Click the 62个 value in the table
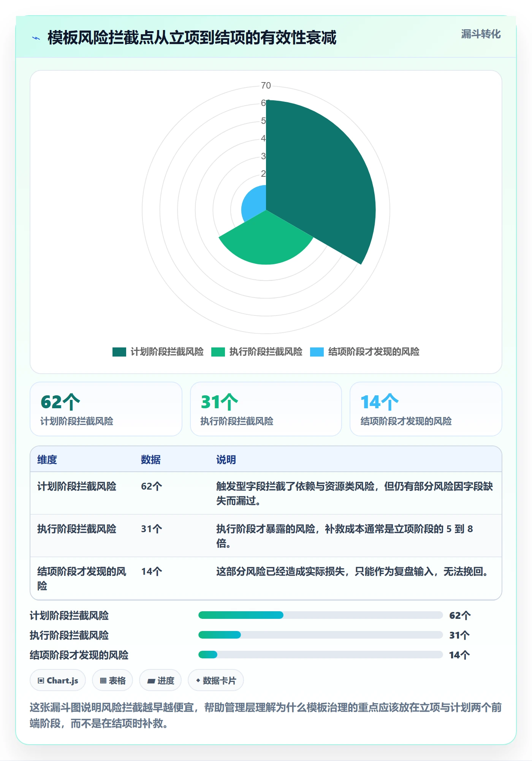This screenshot has height=761, width=532. pyautogui.click(x=152, y=487)
